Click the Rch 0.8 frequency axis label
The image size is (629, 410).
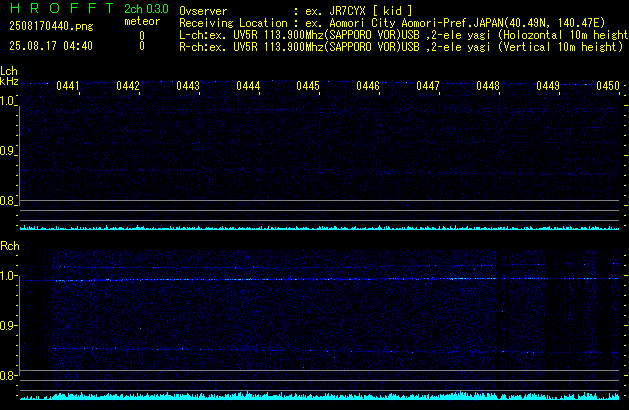pyautogui.click(x=7, y=375)
